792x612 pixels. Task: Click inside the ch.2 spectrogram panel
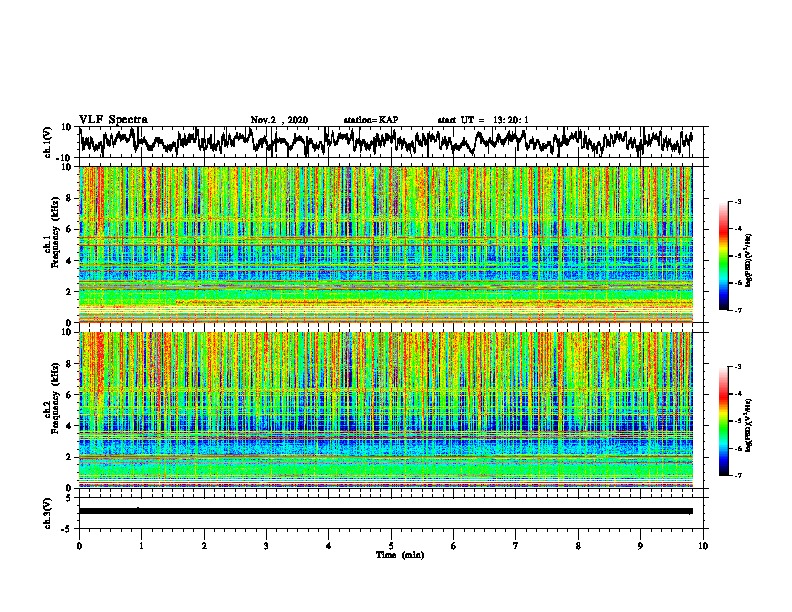[386, 410]
